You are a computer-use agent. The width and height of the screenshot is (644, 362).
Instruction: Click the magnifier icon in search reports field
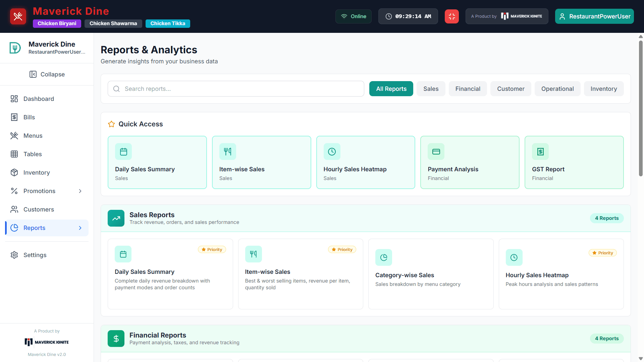coord(116,88)
